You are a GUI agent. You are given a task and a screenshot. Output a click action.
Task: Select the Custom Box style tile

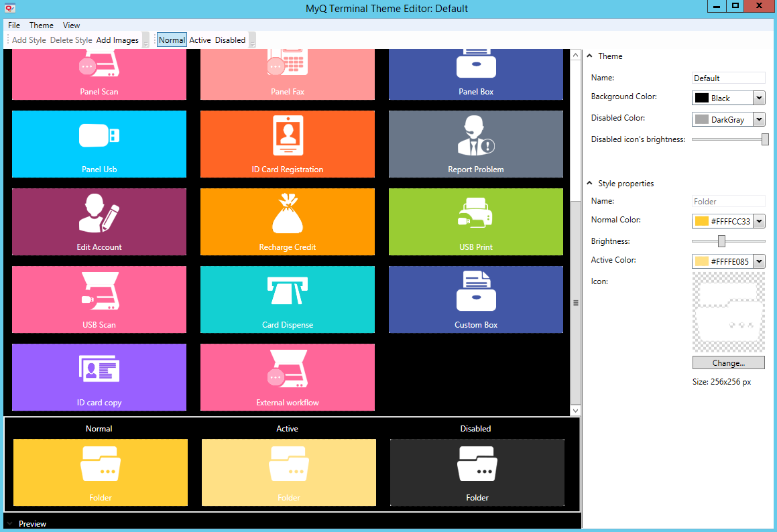[x=475, y=300]
